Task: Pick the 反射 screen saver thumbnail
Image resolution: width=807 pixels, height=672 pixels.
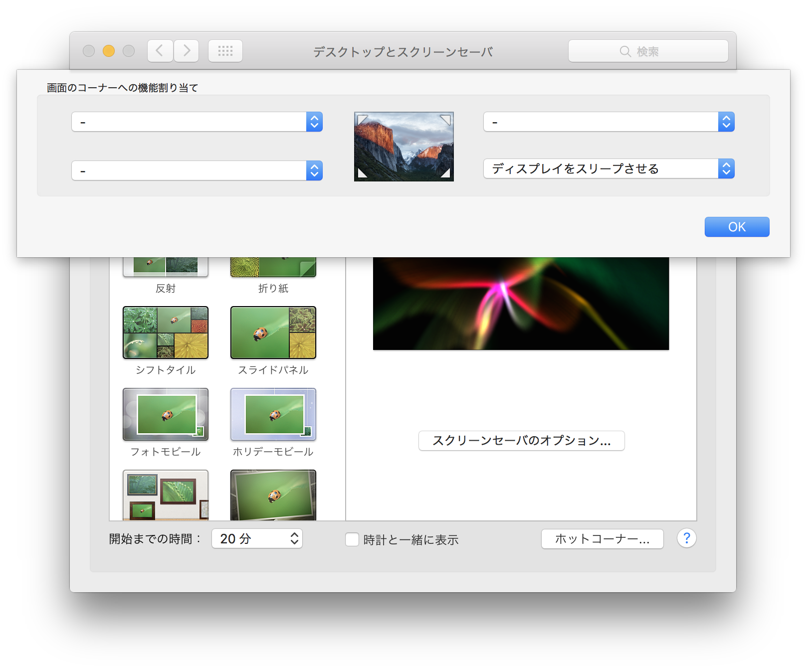Action: pos(166,267)
